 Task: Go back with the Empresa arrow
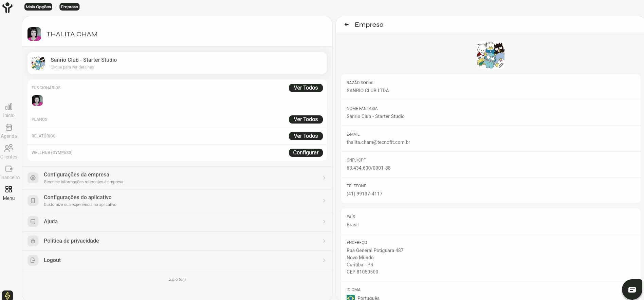coord(347,24)
